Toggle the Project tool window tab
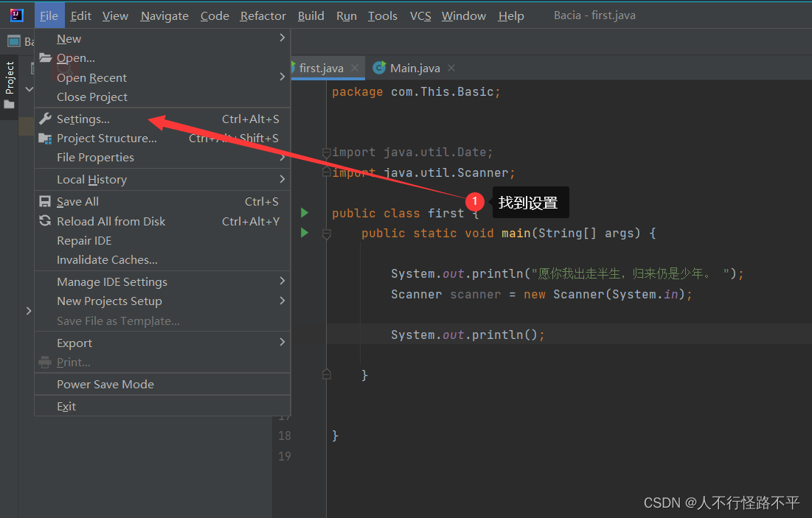The height and width of the screenshot is (518, 812). point(10,85)
